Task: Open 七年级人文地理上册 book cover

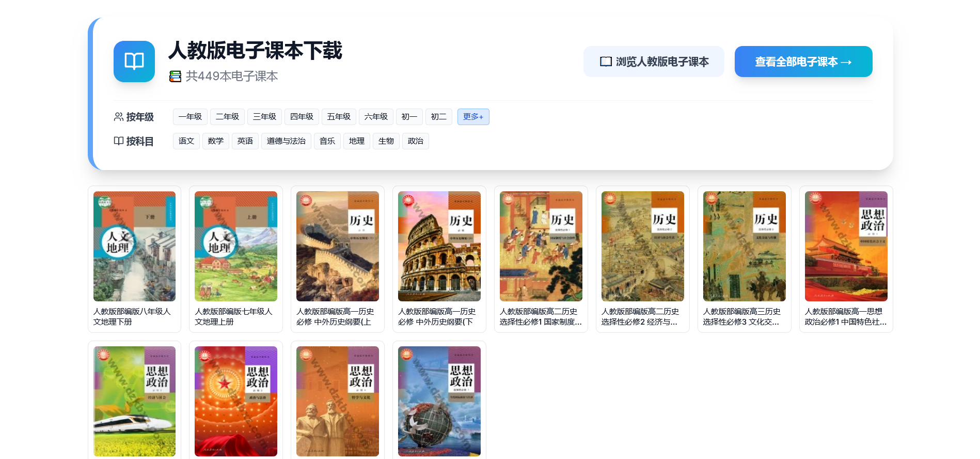Action: tap(236, 246)
